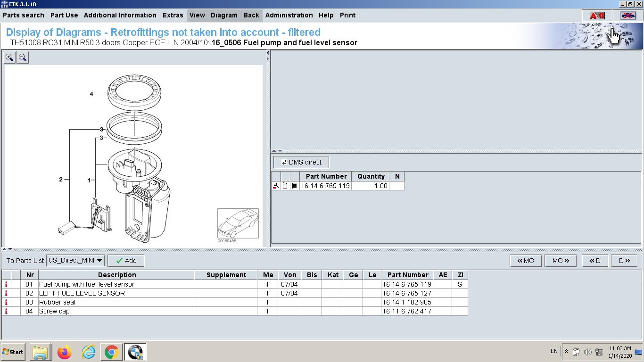
Task: Click the wrench icon in the parts list row
Action: [x=276, y=186]
